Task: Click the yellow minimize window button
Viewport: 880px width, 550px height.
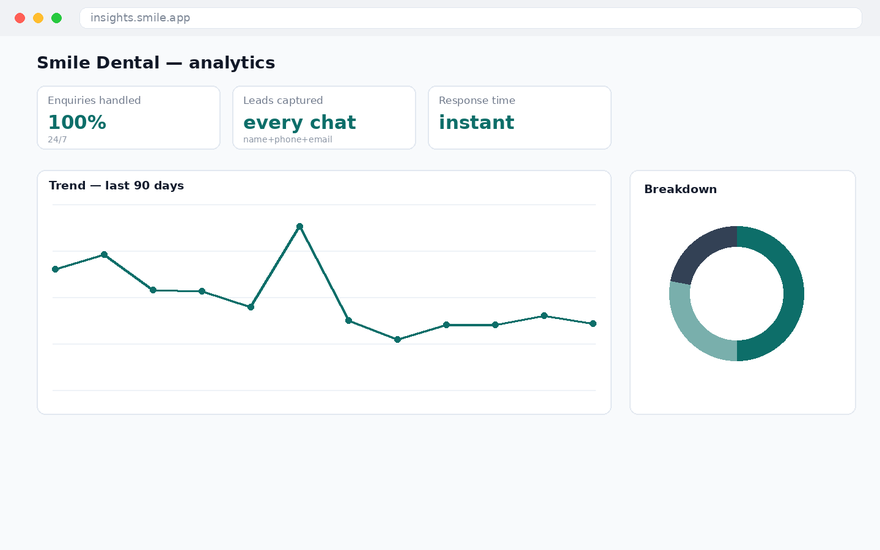Action: click(38, 18)
